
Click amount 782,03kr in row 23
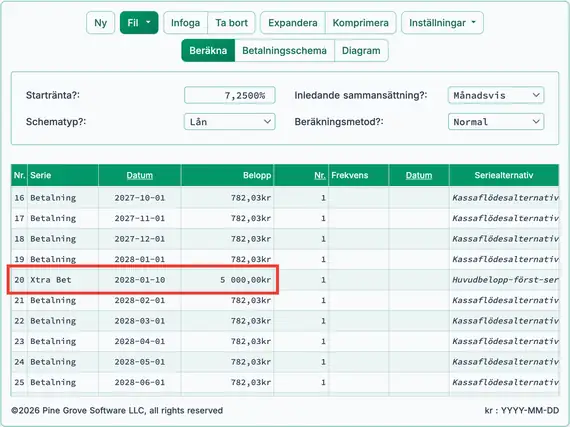coord(228,342)
